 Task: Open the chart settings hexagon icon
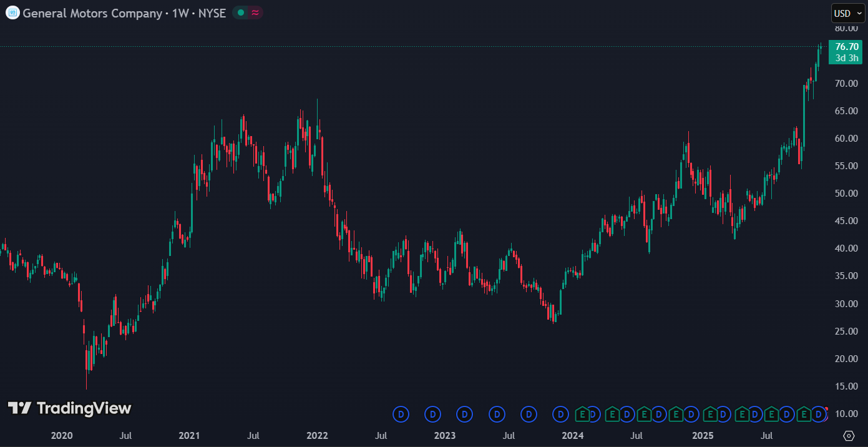point(849,435)
